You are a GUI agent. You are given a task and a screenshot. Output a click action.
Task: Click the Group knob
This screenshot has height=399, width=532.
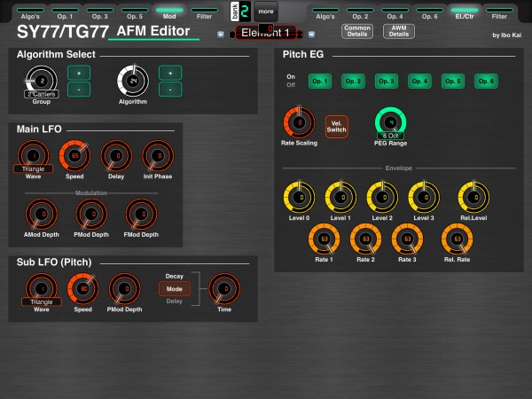click(42, 81)
